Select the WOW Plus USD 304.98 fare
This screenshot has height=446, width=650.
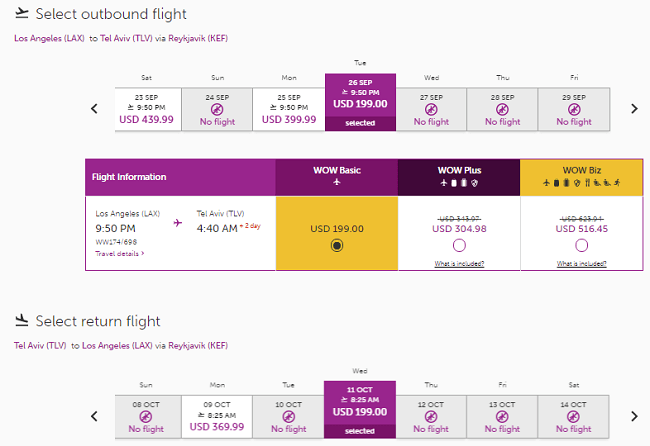[x=459, y=246]
